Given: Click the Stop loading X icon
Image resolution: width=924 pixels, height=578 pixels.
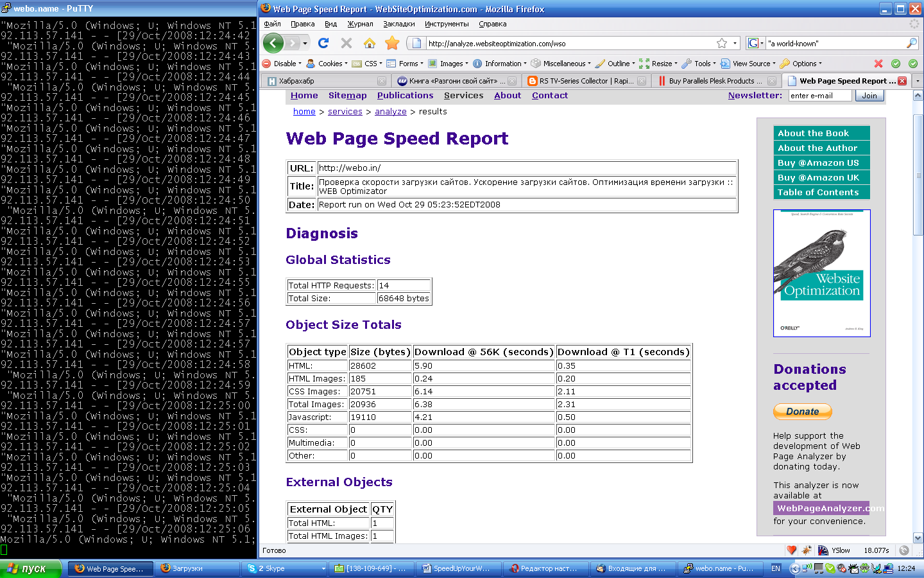Looking at the screenshot, I should coord(346,43).
